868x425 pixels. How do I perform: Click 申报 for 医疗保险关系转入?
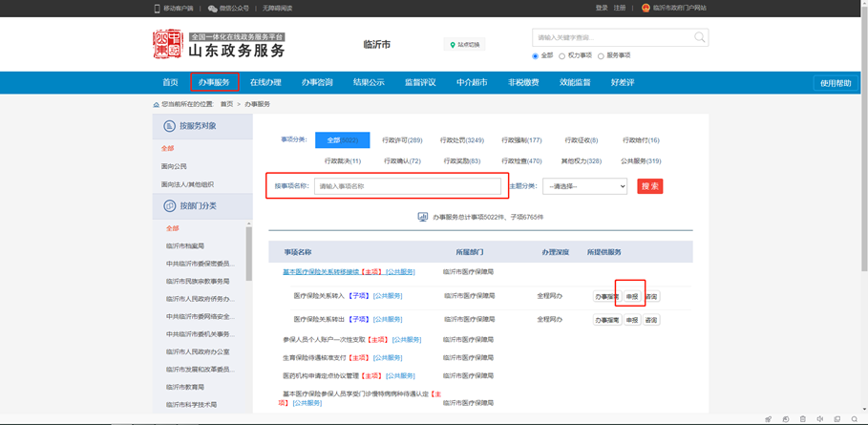click(631, 297)
